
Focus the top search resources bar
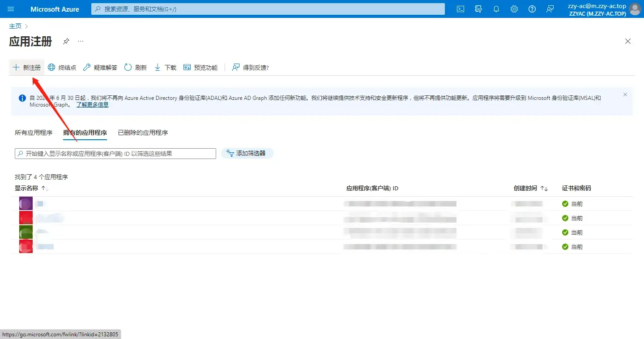click(x=268, y=9)
